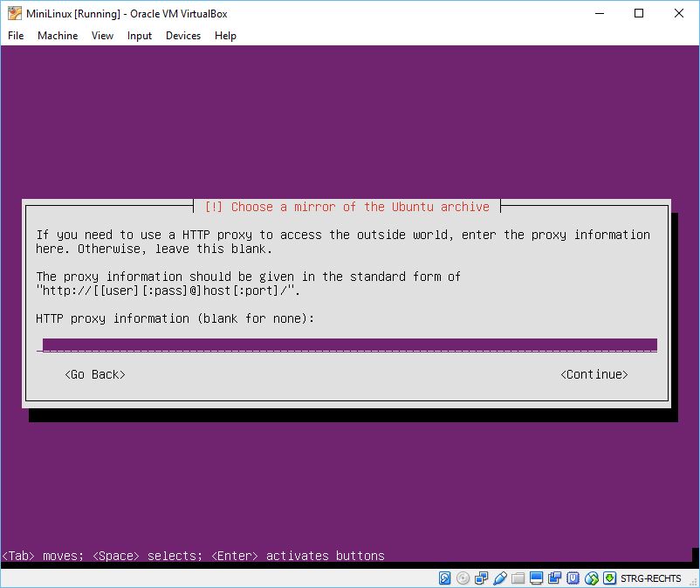The width and height of the screenshot is (700, 588).
Task: Open the Input menu
Action: (140, 36)
